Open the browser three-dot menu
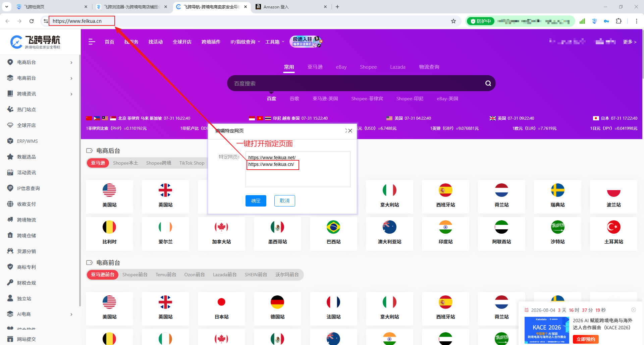644x345 pixels. [x=636, y=21]
